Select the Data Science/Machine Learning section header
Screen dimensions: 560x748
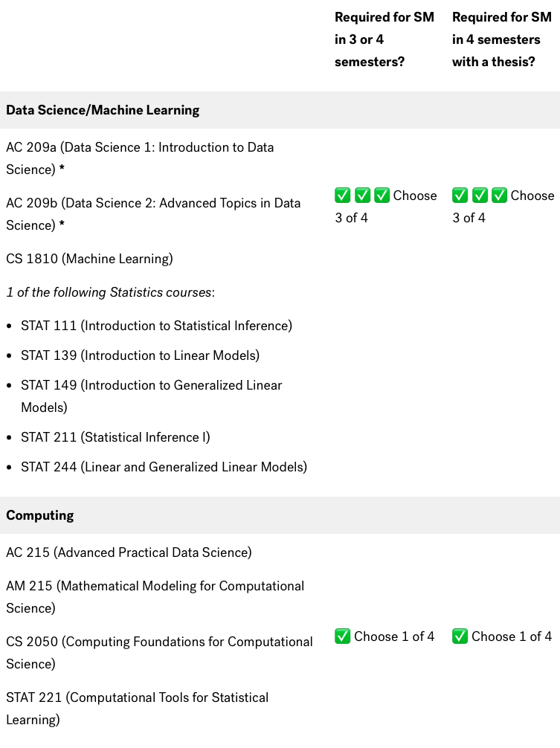click(x=280, y=110)
